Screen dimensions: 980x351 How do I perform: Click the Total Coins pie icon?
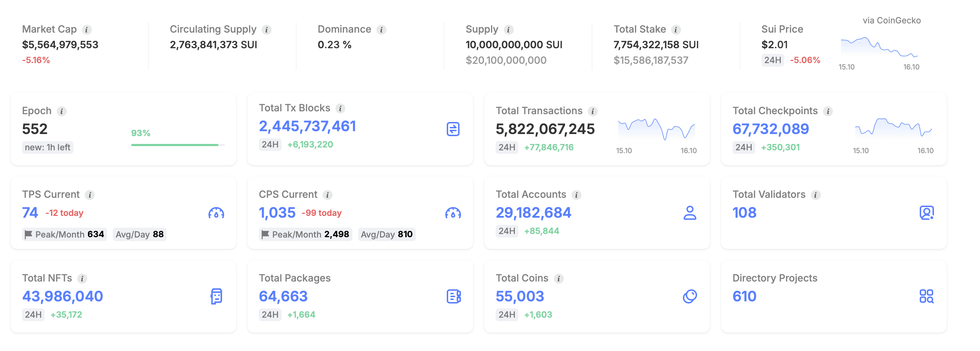[689, 296]
